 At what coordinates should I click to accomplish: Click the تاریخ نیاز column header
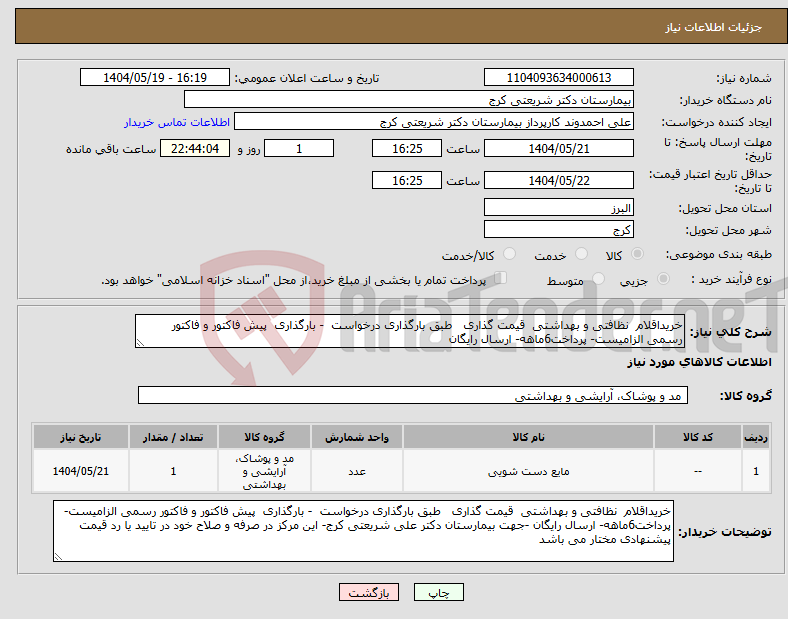81,437
